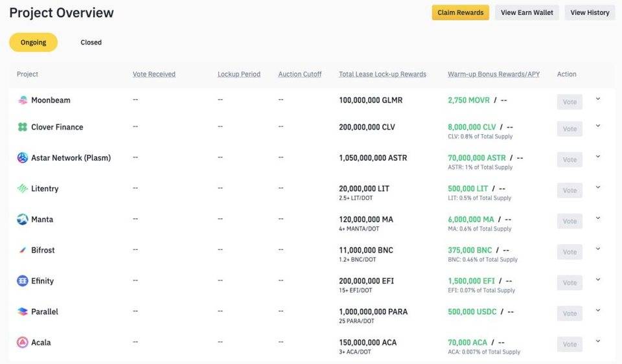Click the Clover Finance green clover icon
Viewport: 622px width, 364px height.
coord(23,127)
